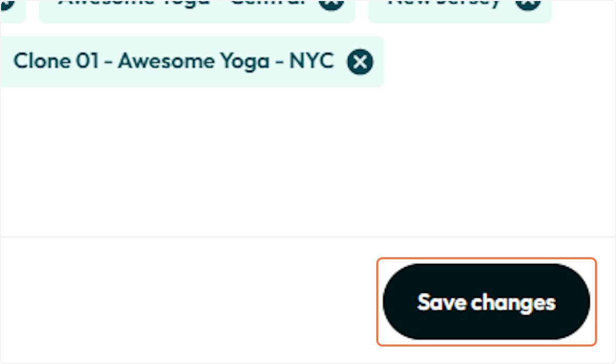Select the Clone 01 - Awesome Yoga - NYC chip label
The width and height of the screenshot is (616, 364).
click(x=174, y=62)
